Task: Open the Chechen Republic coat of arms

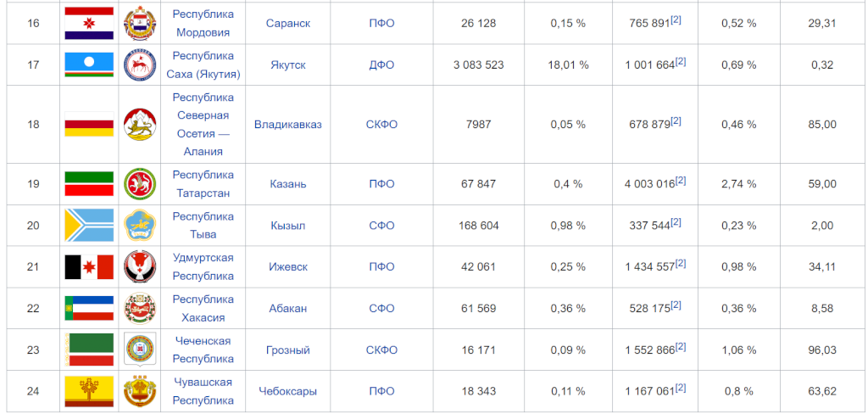Action: (x=140, y=350)
